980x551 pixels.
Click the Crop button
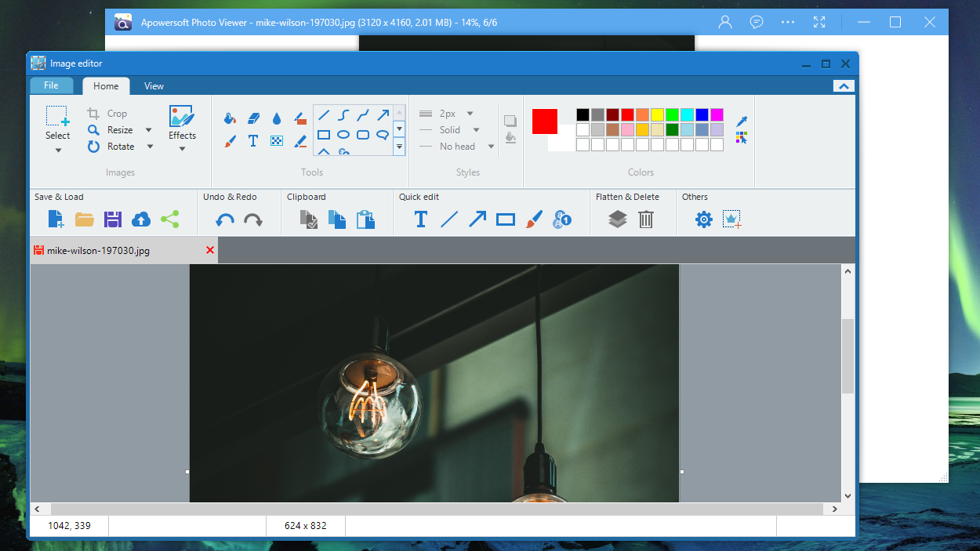[108, 114]
